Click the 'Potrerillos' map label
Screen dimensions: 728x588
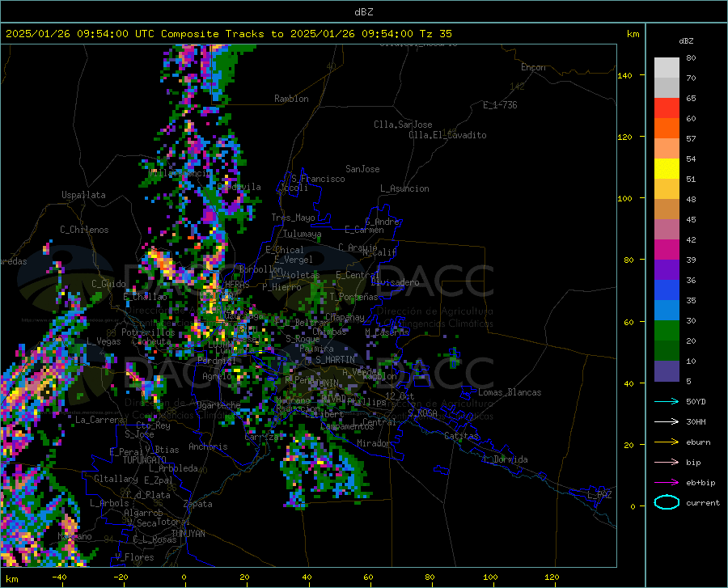(x=148, y=332)
